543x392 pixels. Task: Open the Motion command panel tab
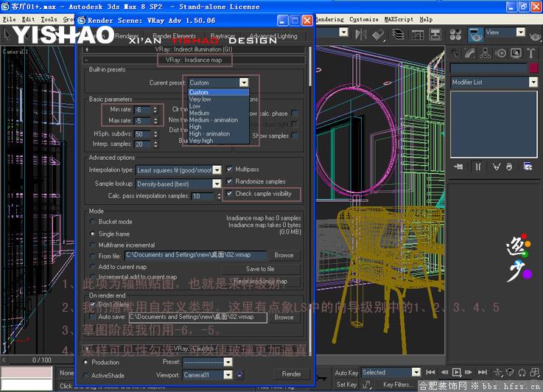click(501, 53)
